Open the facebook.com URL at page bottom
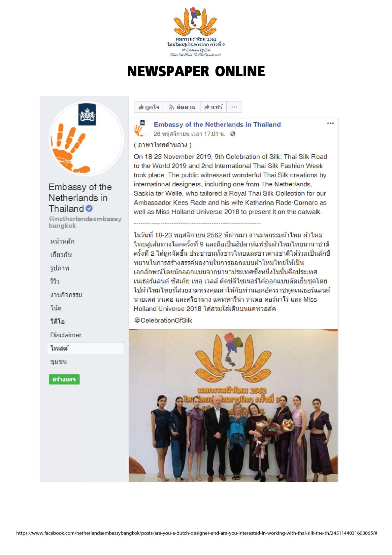This screenshot has height=555, width=392. click(x=197, y=533)
